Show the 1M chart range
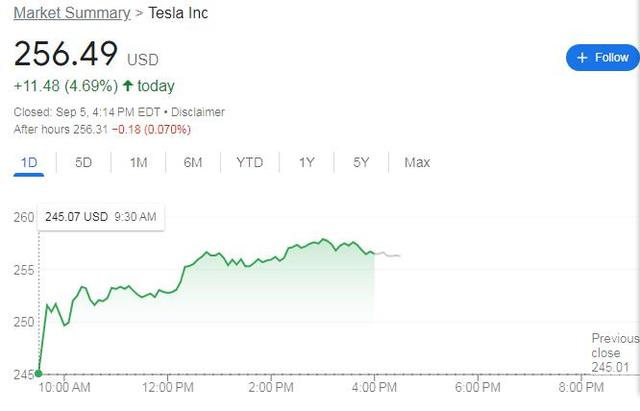The height and width of the screenshot is (411, 640). (138, 162)
